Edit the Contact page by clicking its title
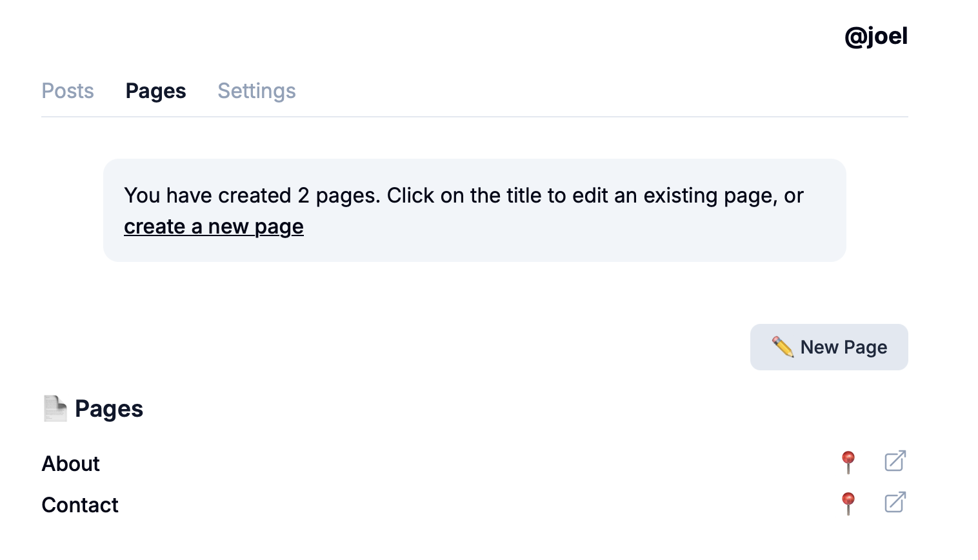The width and height of the screenshot is (978, 560). point(80,505)
